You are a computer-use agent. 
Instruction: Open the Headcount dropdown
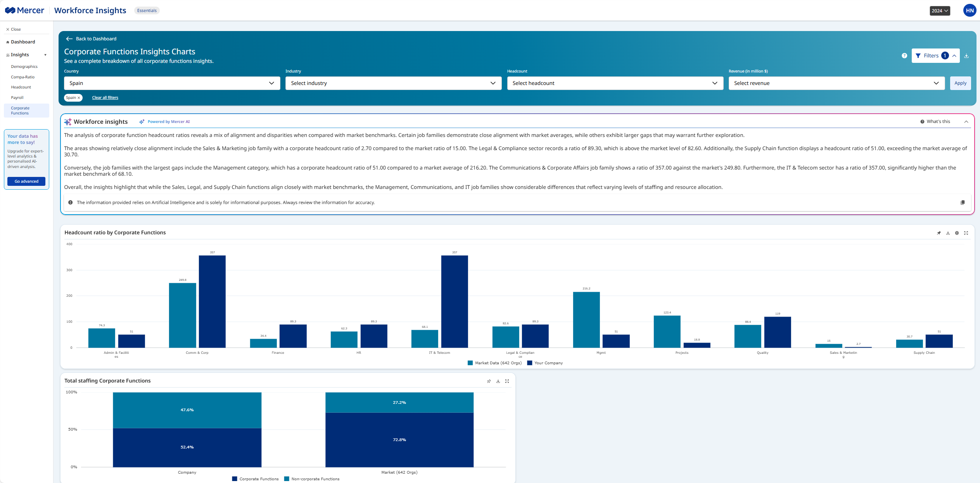(615, 83)
